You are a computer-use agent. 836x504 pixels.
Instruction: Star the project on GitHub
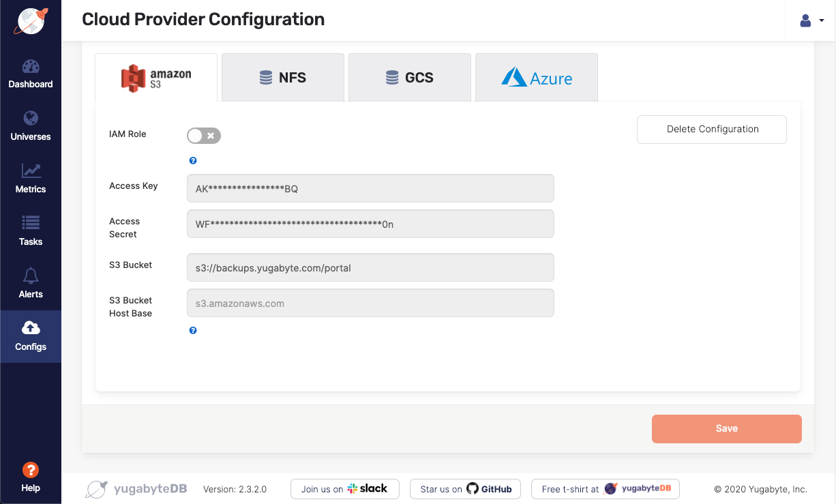[464, 488]
